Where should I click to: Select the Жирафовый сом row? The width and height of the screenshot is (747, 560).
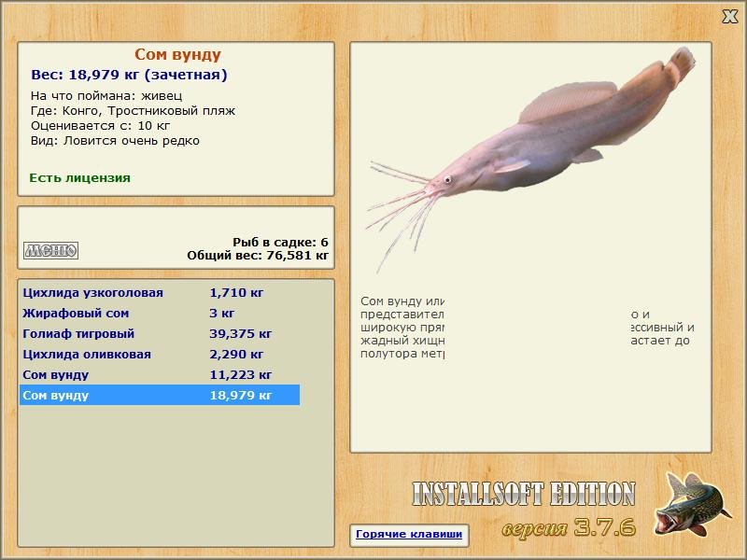click(160, 314)
